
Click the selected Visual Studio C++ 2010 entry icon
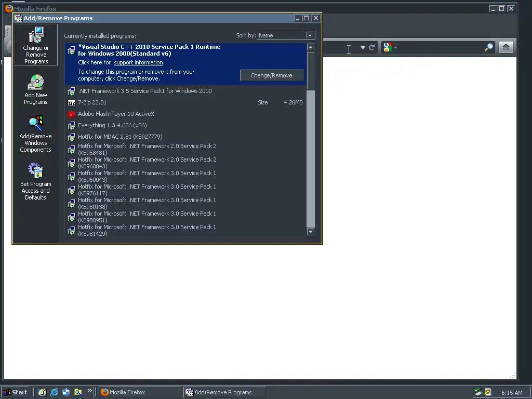pos(71,50)
